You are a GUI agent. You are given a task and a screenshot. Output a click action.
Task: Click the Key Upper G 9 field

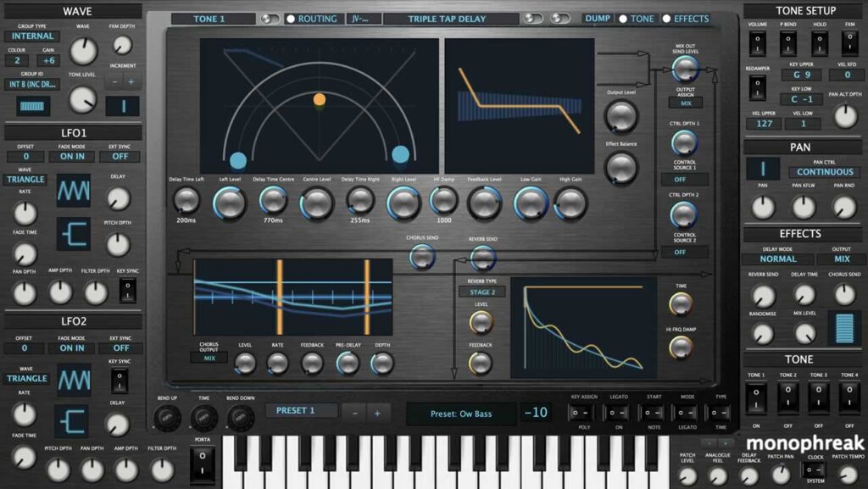coord(801,75)
